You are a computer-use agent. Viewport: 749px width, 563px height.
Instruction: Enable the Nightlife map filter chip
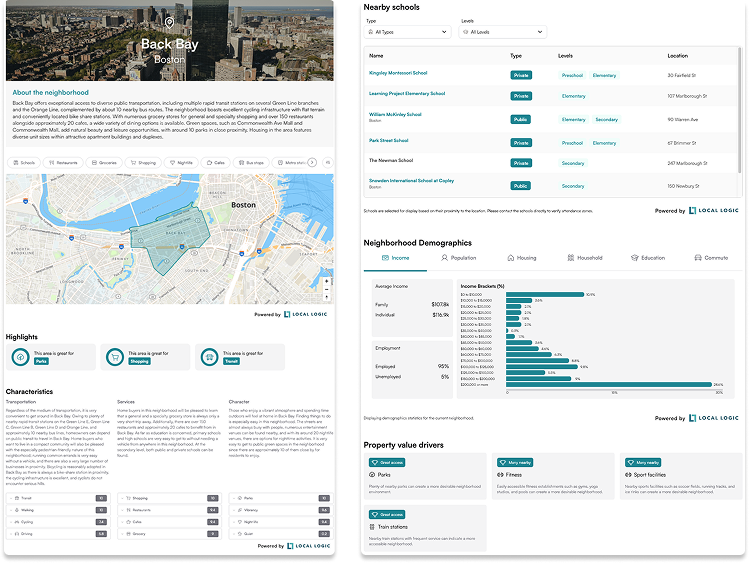pos(181,161)
